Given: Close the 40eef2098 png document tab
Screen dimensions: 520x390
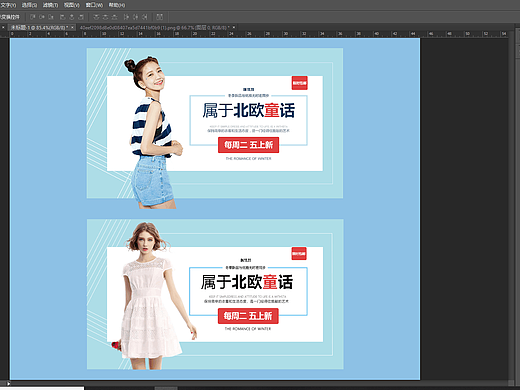Looking at the screenshot, I should 234,27.
